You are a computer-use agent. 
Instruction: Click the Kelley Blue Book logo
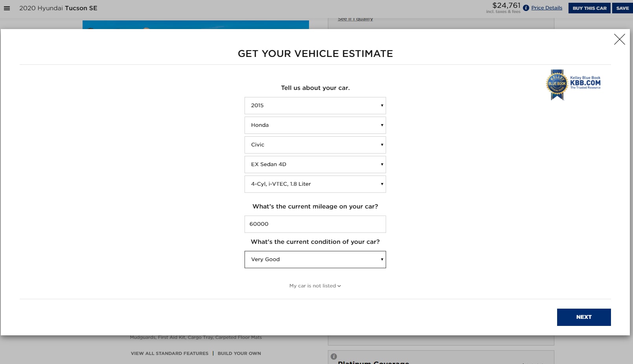click(573, 84)
